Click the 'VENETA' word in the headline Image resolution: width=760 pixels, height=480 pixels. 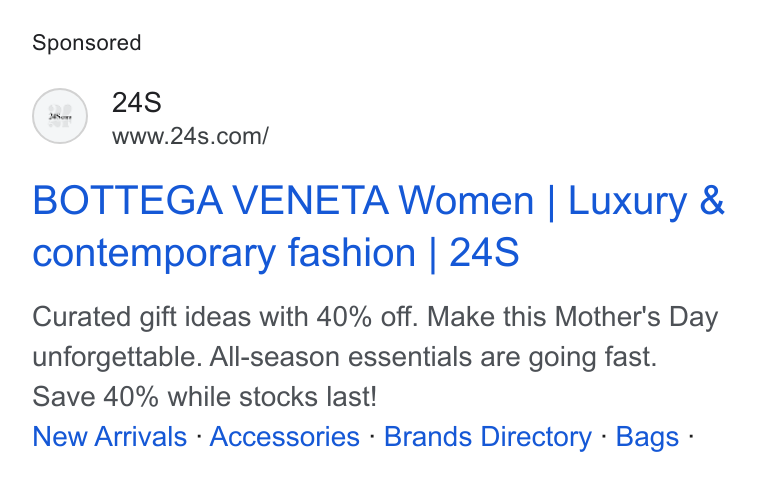310,201
